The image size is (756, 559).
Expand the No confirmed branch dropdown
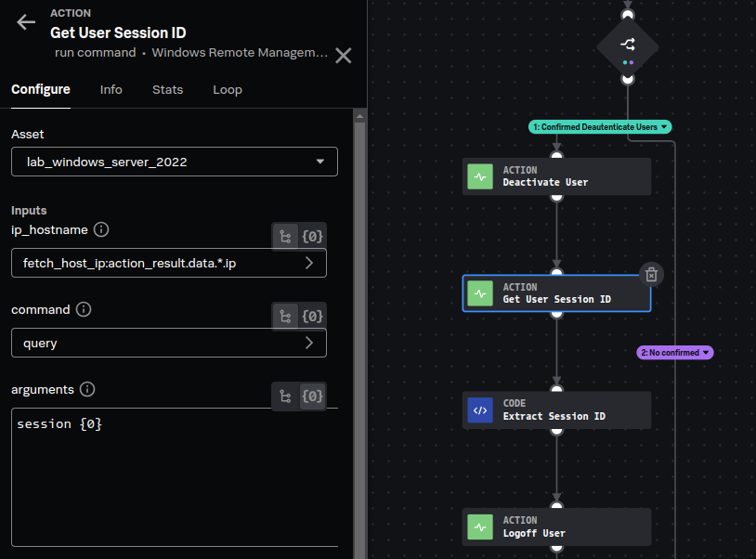pos(707,353)
